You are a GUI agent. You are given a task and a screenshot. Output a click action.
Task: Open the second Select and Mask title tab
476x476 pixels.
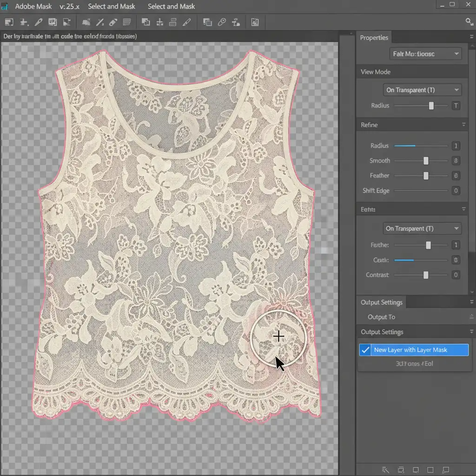171,7
